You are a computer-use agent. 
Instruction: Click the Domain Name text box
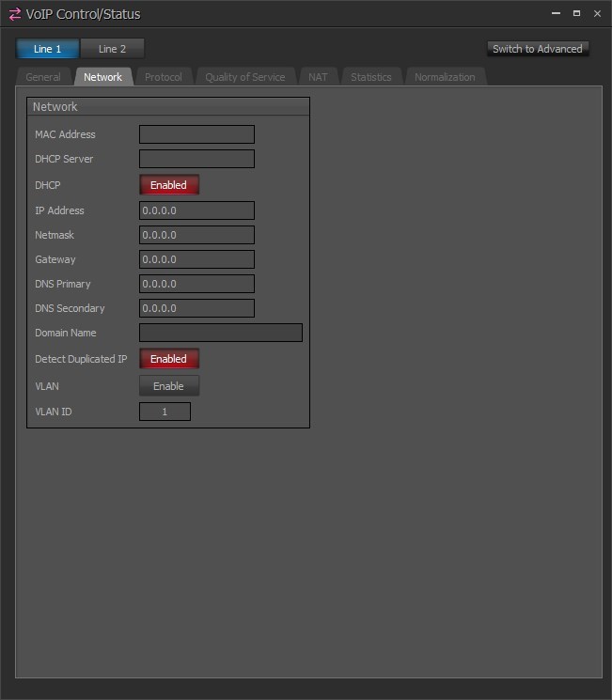click(x=221, y=333)
